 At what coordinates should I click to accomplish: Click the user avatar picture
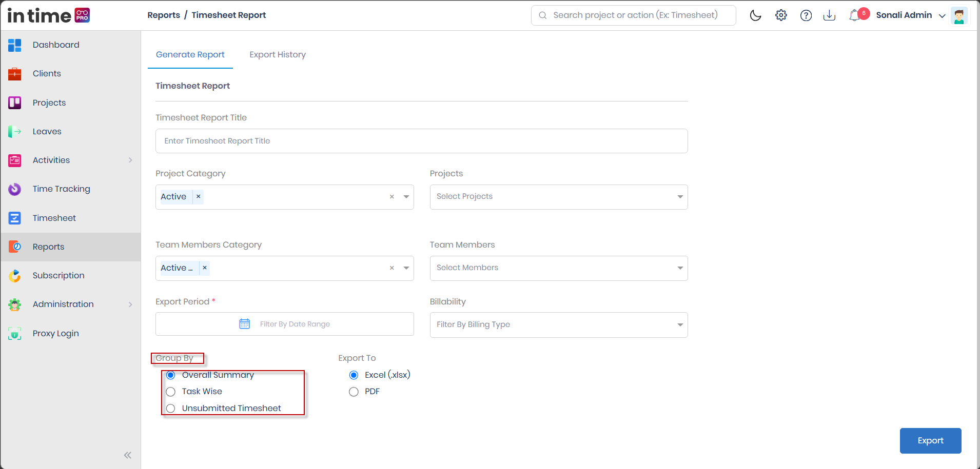959,15
